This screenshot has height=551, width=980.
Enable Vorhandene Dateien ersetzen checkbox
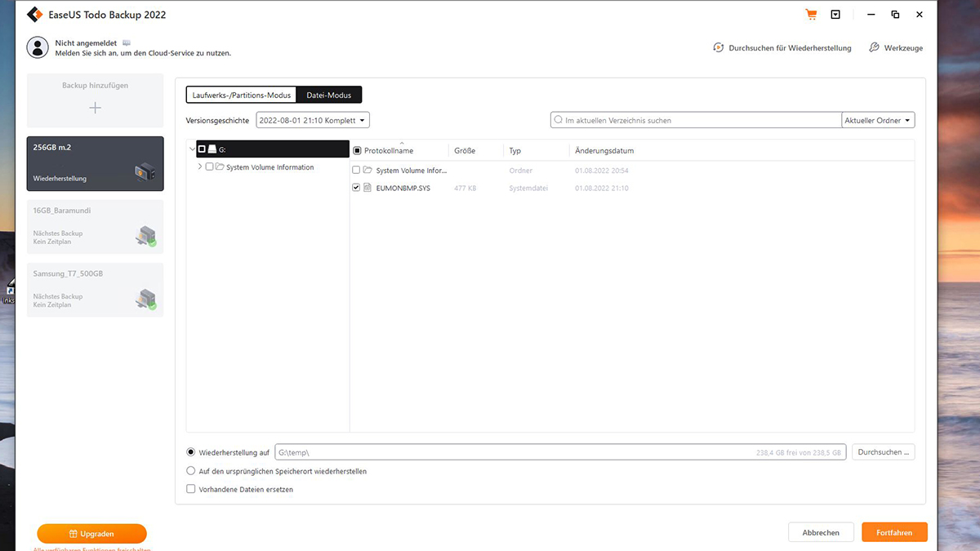coord(191,490)
